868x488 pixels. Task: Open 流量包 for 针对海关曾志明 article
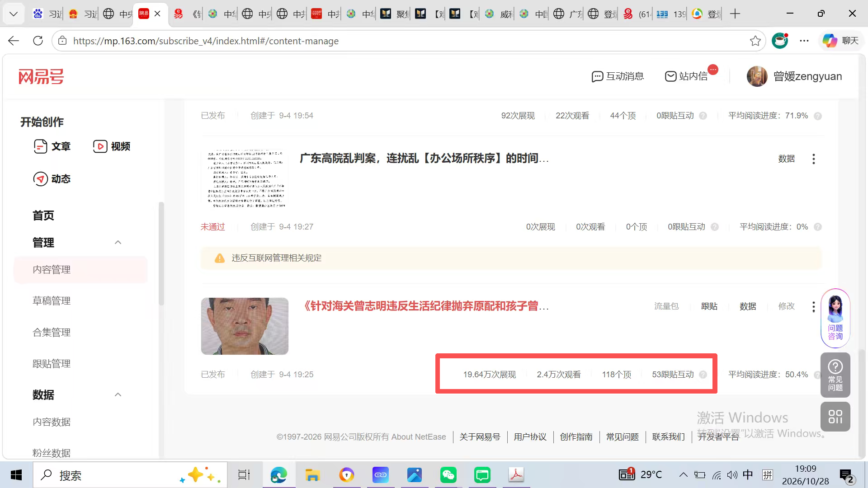click(x=666, y=306)
